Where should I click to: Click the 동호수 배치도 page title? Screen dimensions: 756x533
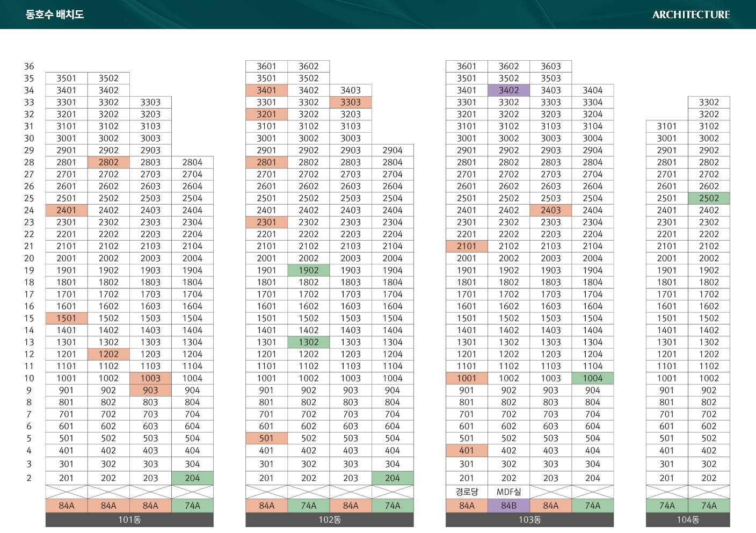[x=55, y=15]
